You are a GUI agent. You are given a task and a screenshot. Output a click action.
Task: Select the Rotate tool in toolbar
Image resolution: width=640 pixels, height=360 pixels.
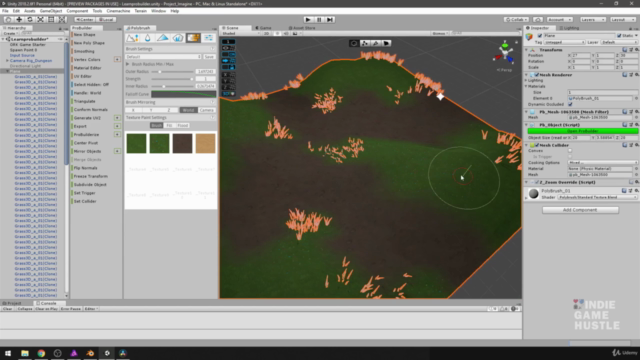(x=30, y=19)
